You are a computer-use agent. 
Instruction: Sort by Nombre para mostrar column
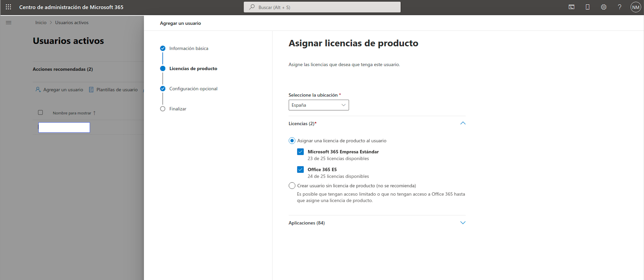click(x=72, y=113)
